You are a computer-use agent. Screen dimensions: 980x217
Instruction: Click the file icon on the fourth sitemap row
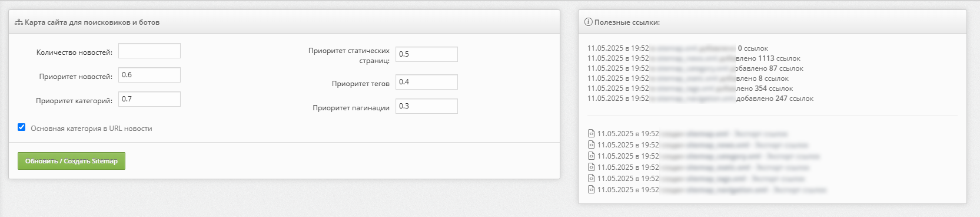[592, 167]
